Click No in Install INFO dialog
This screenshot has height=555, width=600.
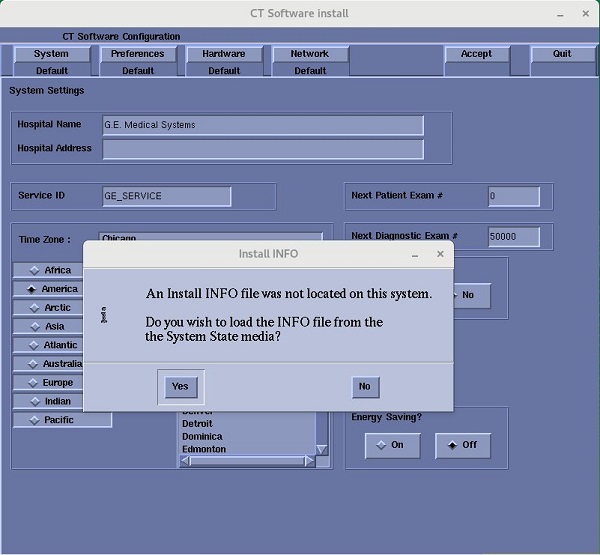(x=364, y=386)
